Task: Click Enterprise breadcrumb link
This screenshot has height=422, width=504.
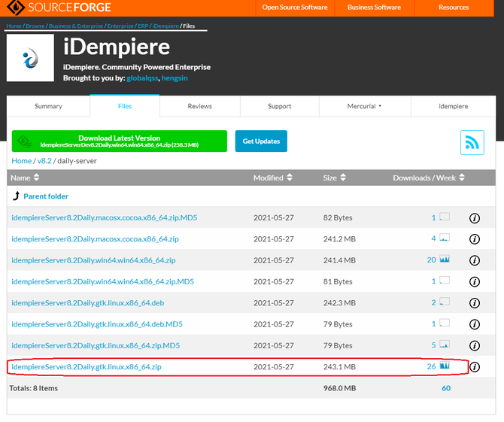Action: click(x=120, y=26)
